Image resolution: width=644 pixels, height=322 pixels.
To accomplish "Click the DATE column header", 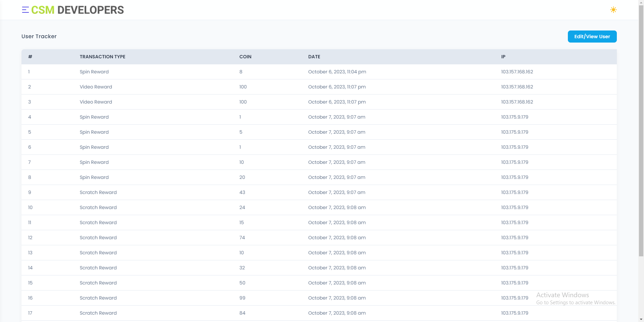I will click(314, 57).
